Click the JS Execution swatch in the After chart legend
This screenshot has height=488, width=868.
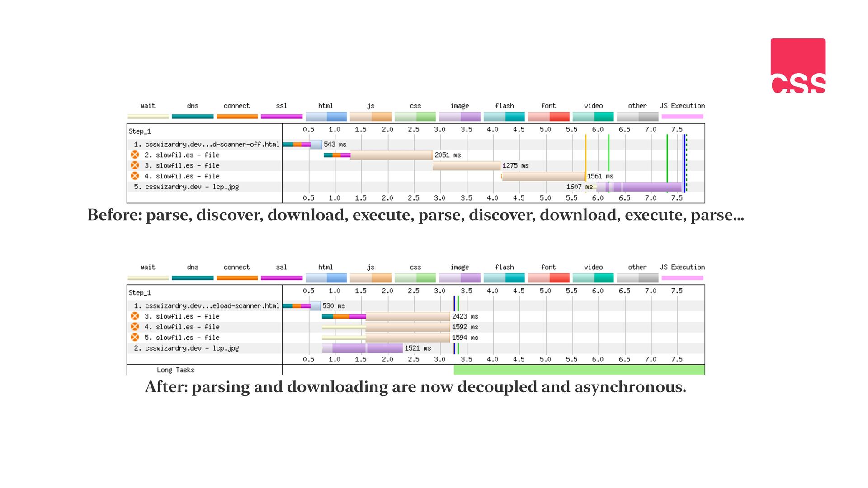(682, 278)
